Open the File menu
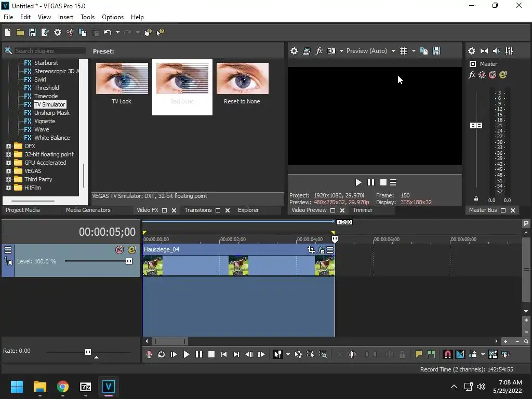 [x=8, y=17]
